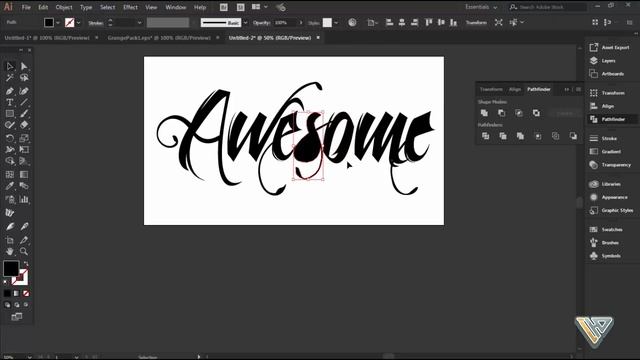Select the Mesh tool
The width and height of the screenshot is (640, 360).
coord(10,175)
